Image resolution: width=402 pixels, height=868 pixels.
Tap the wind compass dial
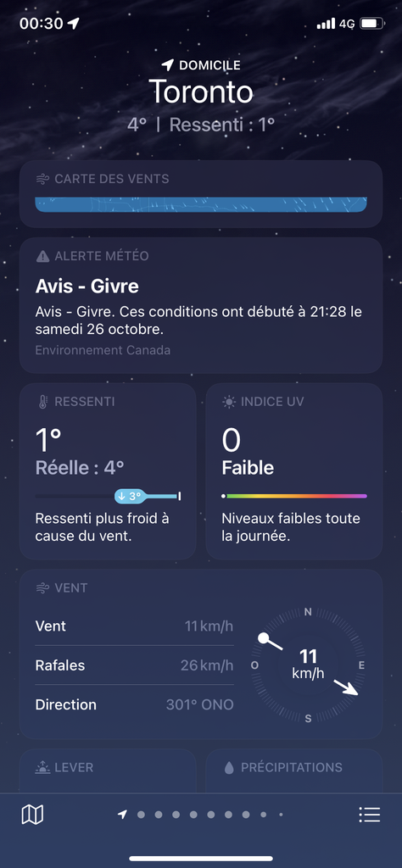point(309,665)
